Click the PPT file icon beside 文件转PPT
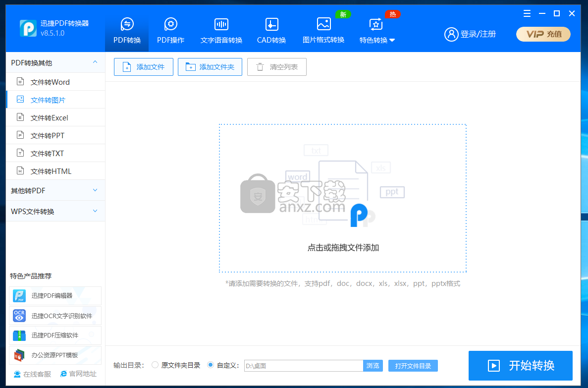This screenshot has height=388, width=588. (21, 135)
